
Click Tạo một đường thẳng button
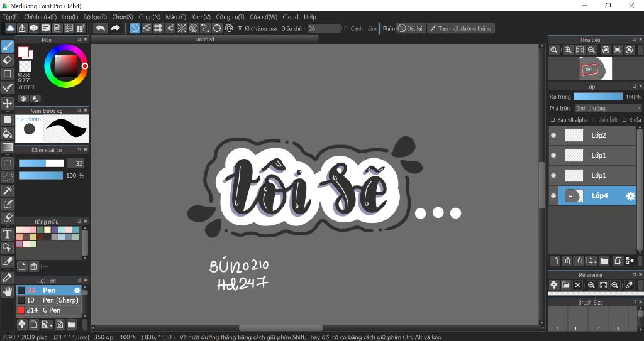click(x=461, y=28)
